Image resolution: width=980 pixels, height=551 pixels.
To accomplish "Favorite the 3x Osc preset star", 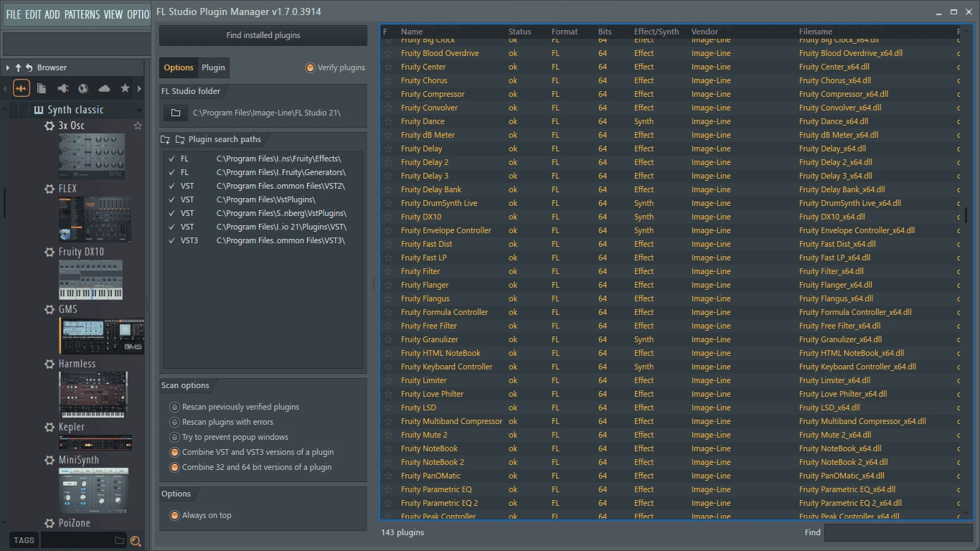I will [x=138, y=126].
